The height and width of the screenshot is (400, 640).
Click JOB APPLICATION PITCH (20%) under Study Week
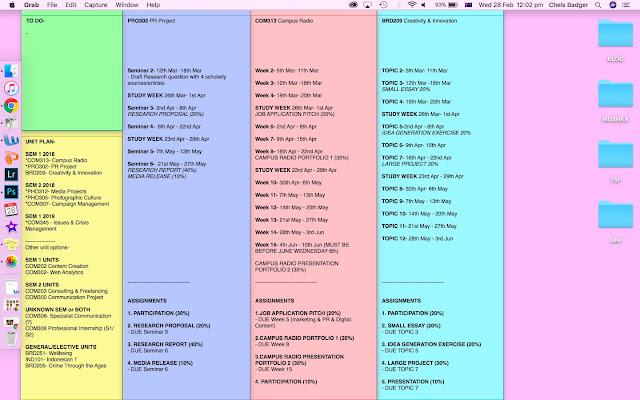click(x=295, y=114)
